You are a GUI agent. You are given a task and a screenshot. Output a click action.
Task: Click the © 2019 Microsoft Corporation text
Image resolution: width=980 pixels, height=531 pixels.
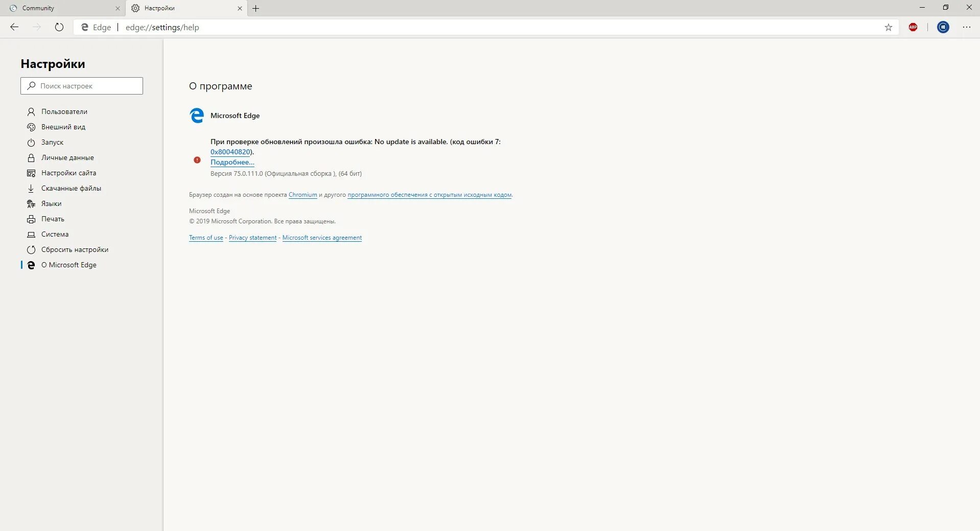262,221
